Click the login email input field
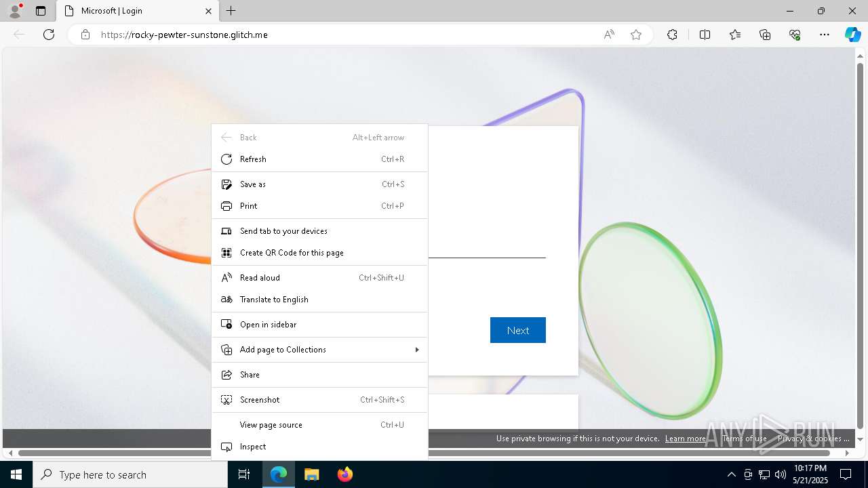 (487, 247)
